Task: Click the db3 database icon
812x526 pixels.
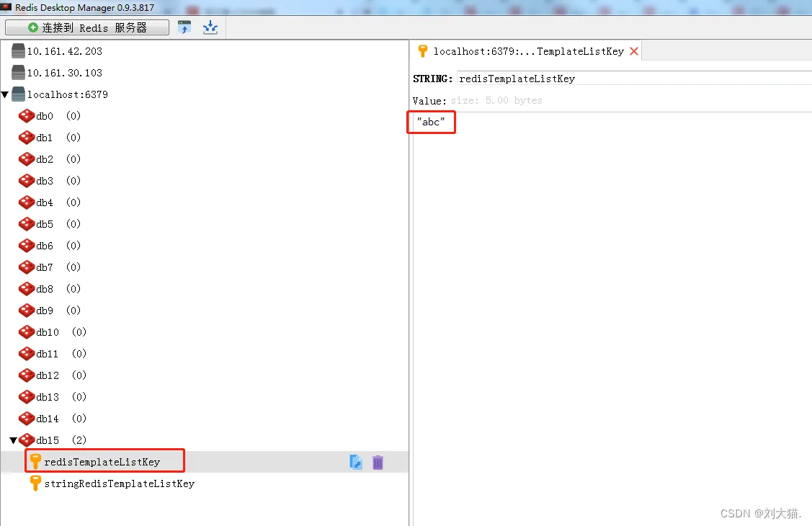Action: click(27, 181)
